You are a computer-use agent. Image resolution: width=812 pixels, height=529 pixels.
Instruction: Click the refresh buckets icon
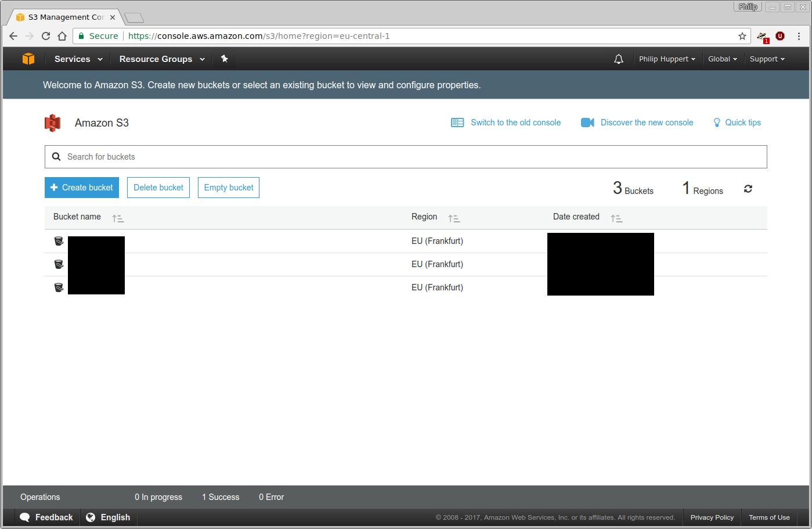[748, 189]
